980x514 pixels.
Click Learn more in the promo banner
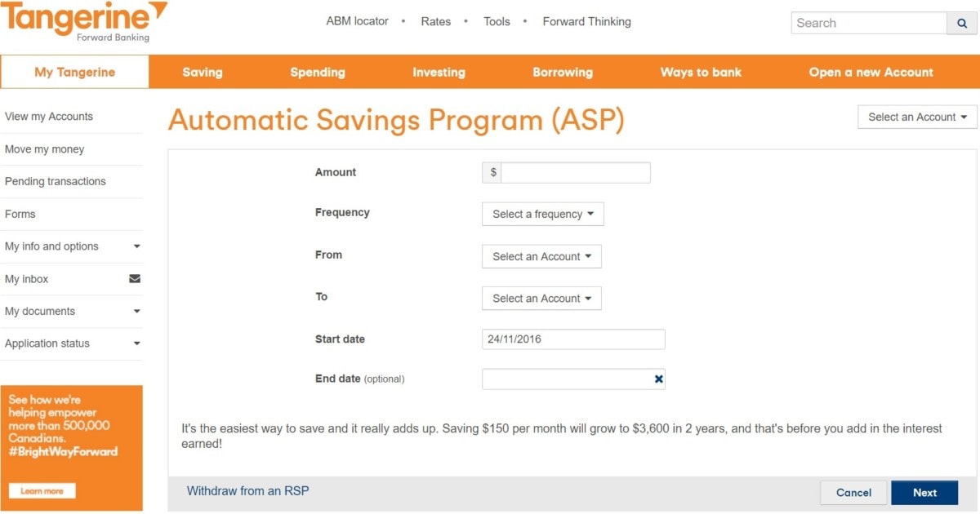click(x=42, y=490)
